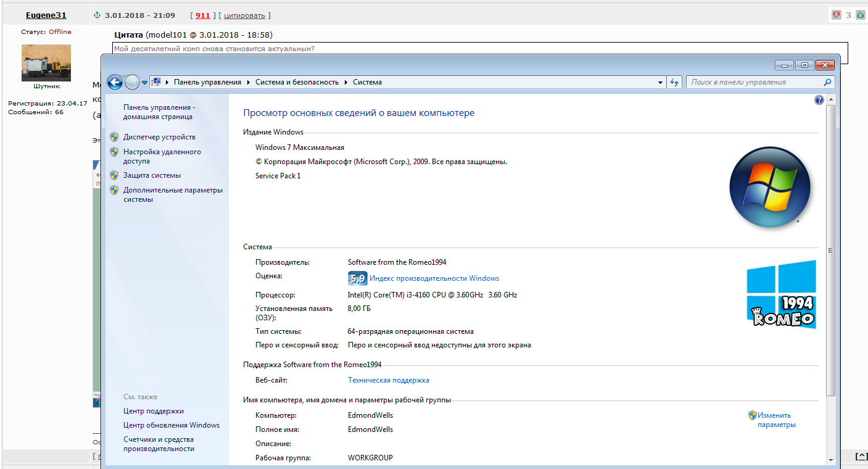Click the scroll-up arrow of the System window
Viewport: 868px width, 469px height.
pos(830,99)
